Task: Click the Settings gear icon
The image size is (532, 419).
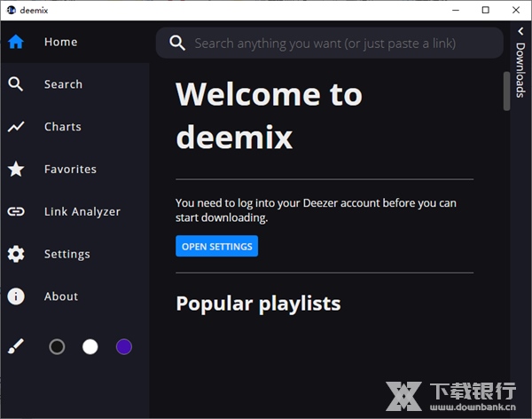Action: coord(16,254)
